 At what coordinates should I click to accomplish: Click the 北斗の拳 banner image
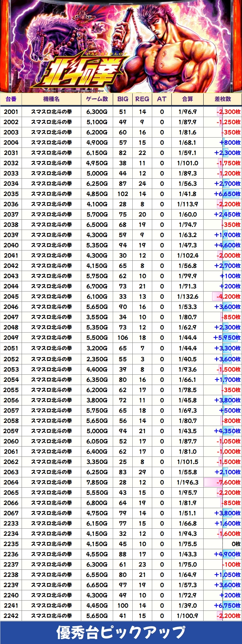click(121, 46)
